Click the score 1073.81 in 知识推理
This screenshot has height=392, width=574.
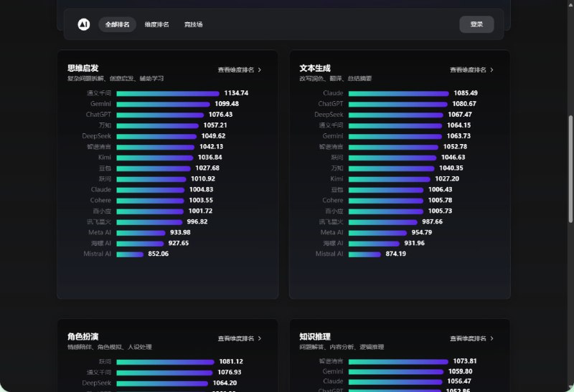pyautogui.click(x=465, y=361)
